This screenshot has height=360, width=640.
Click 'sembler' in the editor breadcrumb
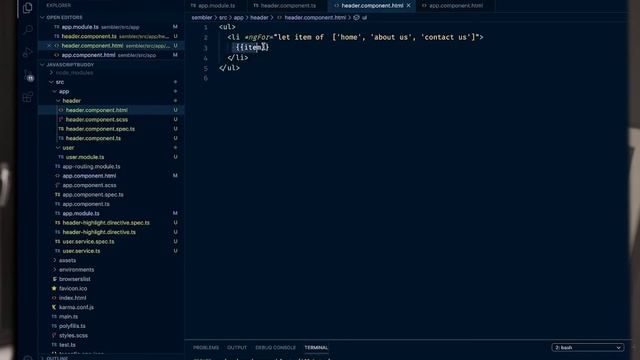(202, 18)
